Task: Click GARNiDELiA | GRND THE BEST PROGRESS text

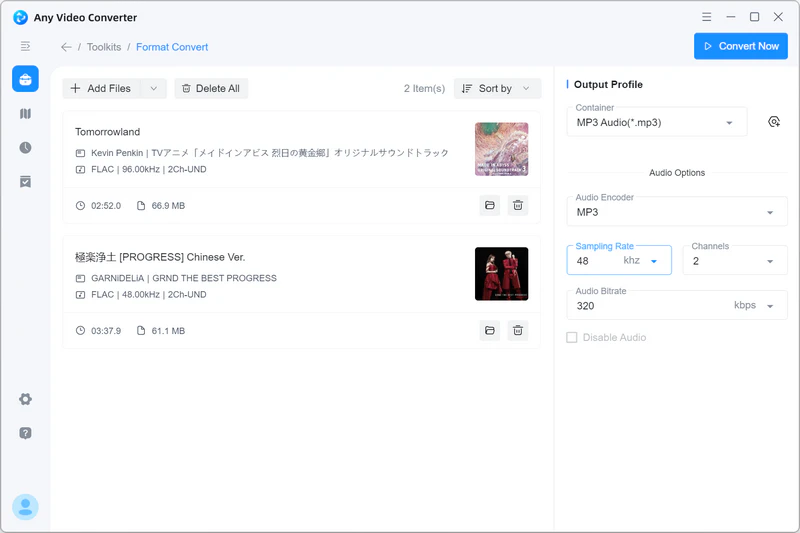Action: coord(184,278)
